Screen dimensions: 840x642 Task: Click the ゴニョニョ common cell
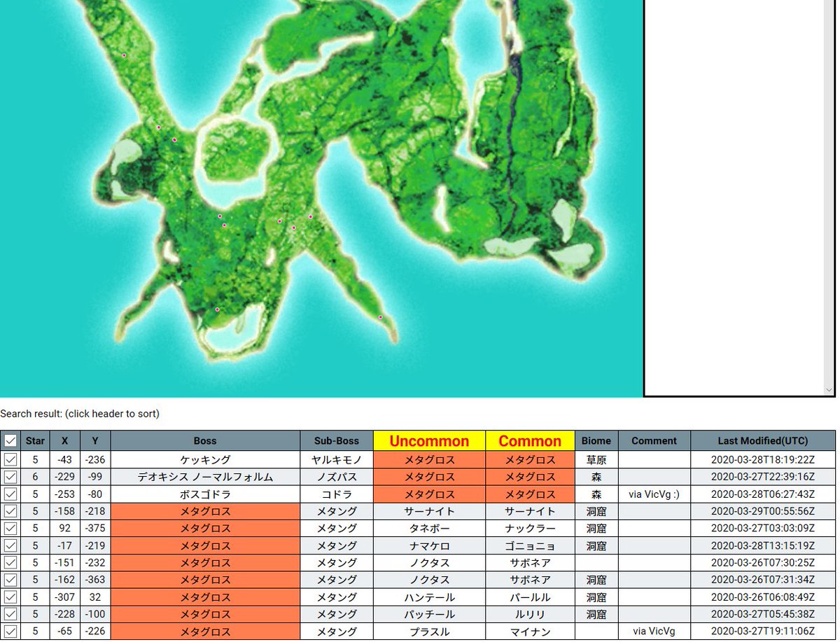coord(530,545)
